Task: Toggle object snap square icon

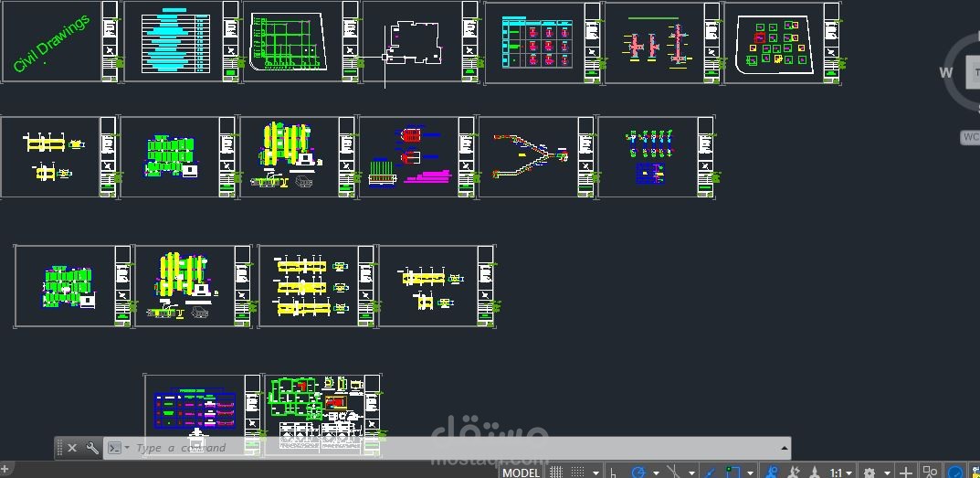Action: 732,473
